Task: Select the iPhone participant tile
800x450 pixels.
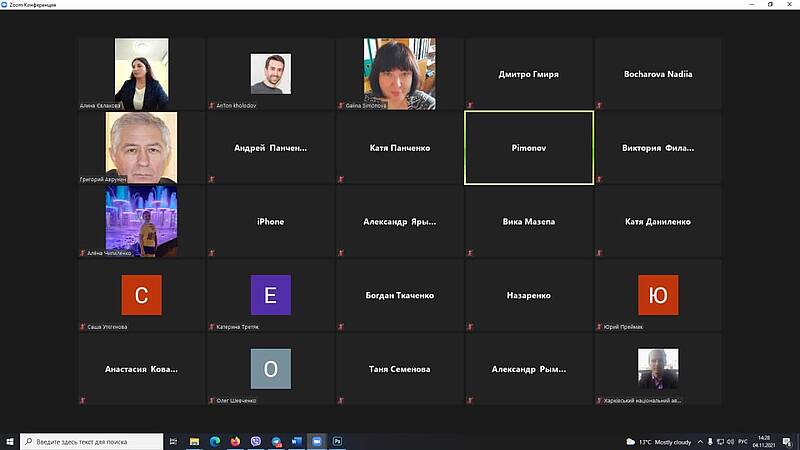Action: point(270,222)
